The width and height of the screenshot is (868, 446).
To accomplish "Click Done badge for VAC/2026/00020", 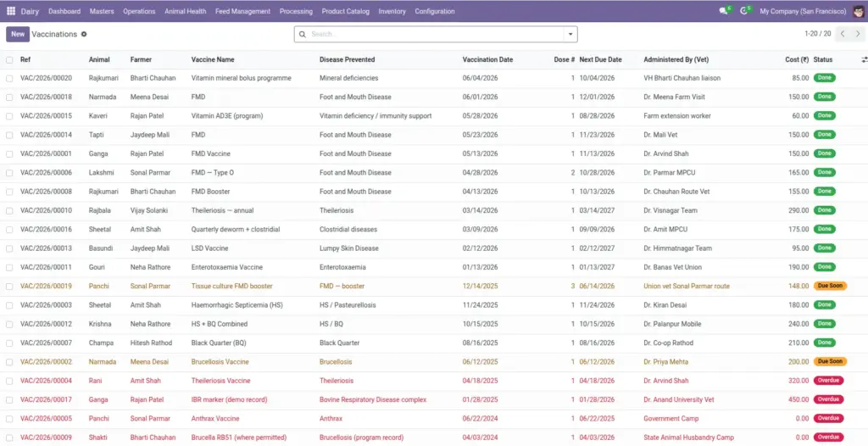I will [824, 78].
